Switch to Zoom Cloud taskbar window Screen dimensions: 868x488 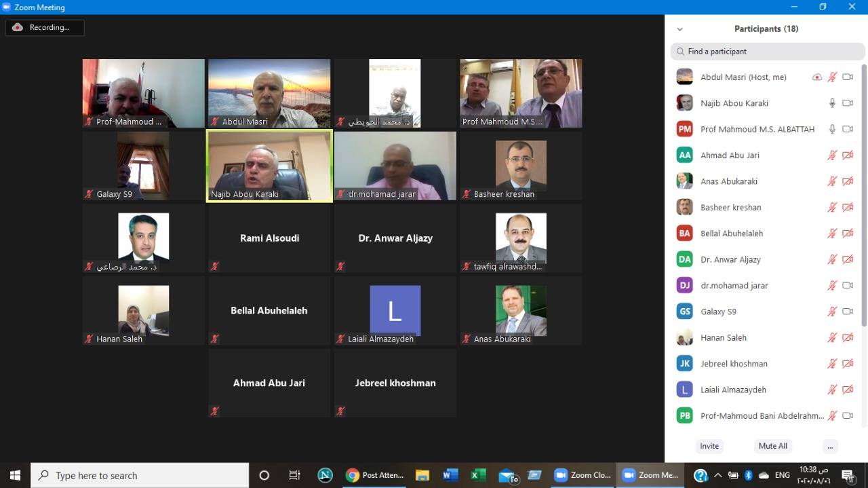point(583,475)
